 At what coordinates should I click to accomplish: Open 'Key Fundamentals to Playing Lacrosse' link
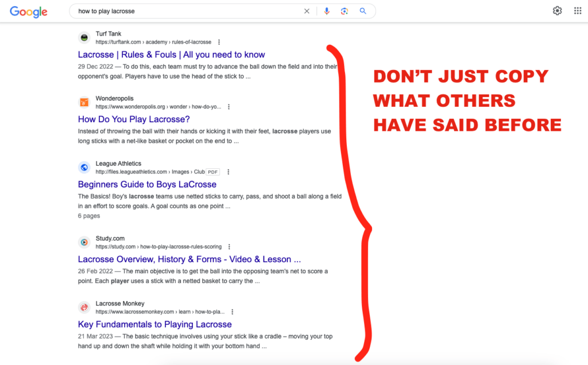[x=155, y=324]
